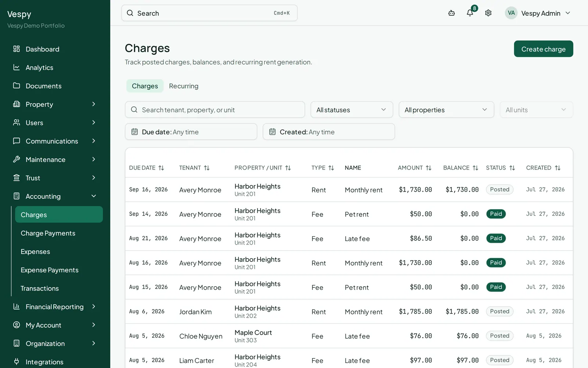Open Transactions in sidebar
588x368 pixels.
pos(59,288)
